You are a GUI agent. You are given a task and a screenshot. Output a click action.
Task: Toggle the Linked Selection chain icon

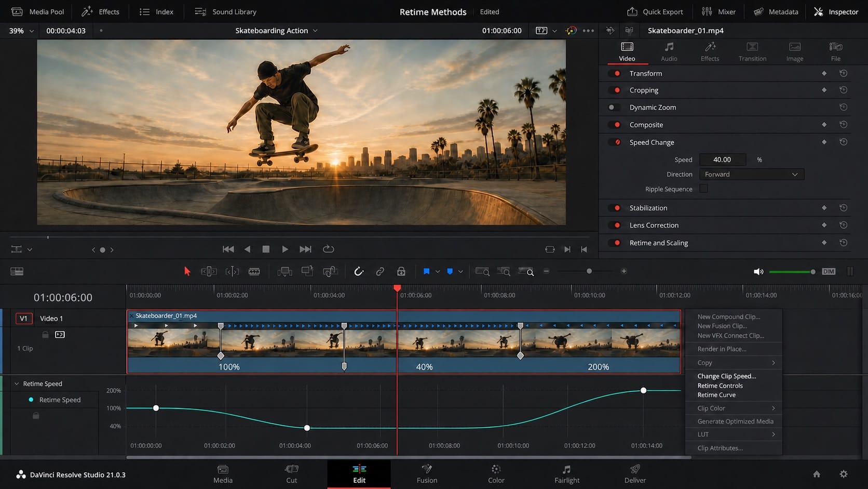tap(380, 271)
